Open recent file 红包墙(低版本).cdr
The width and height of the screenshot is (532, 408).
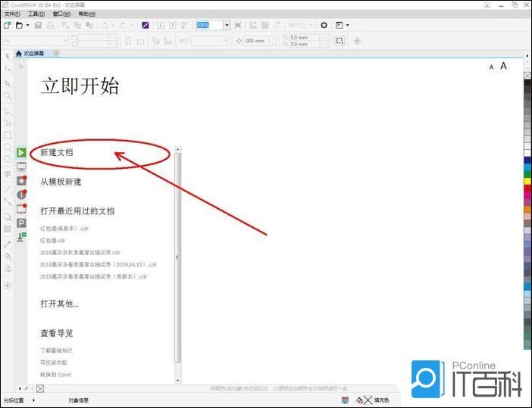click(x=64, y=229)
